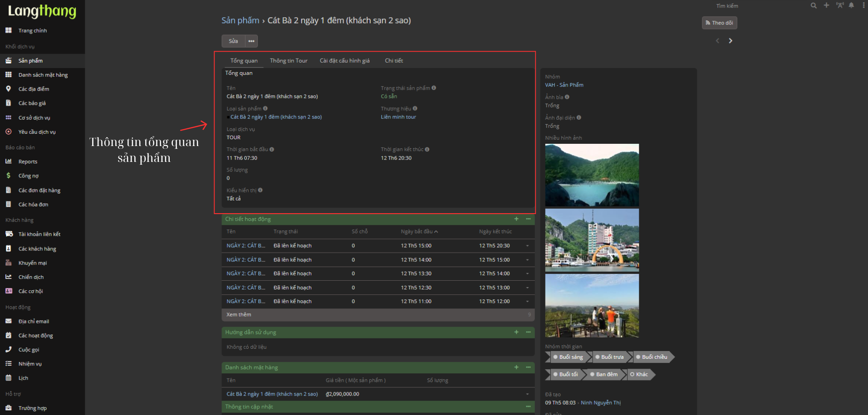Screen dimensions: 868x415
Task: Open Công nợ in the sidebar
Action: click(x=29, y=176)
